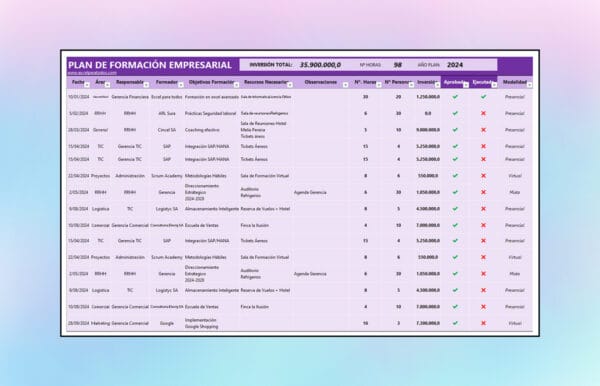This screenshot has width=600, height=386.
Task: Click the Ejecutada red X in ARL Sura row
Action: point(484,113)
